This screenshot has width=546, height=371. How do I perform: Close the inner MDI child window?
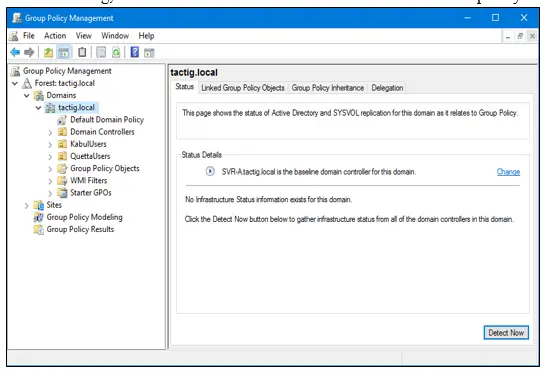coord(532,36)
